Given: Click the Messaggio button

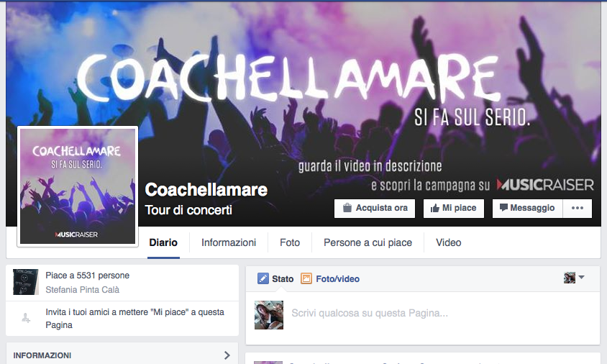Looking at the screenshot, I should click(x=527, y=209).
